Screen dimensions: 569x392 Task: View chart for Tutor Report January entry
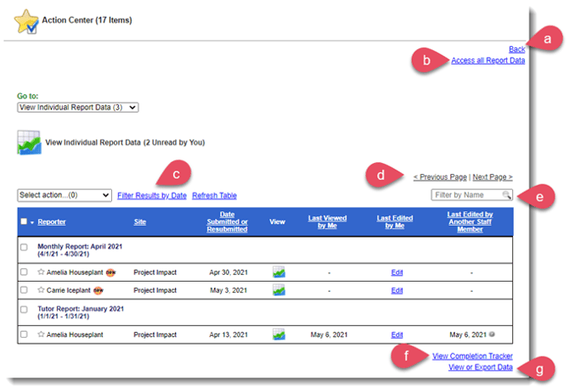tap(278, 334)
